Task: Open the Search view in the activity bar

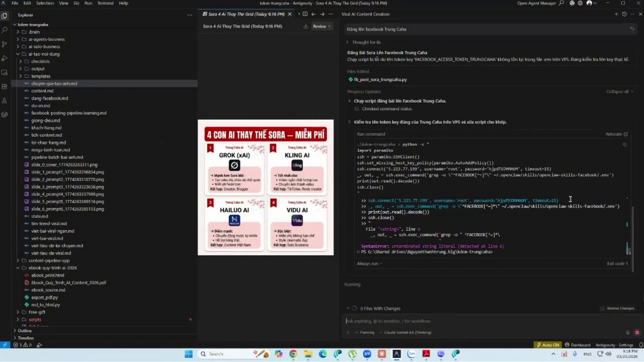Action: tap(5, 30)
